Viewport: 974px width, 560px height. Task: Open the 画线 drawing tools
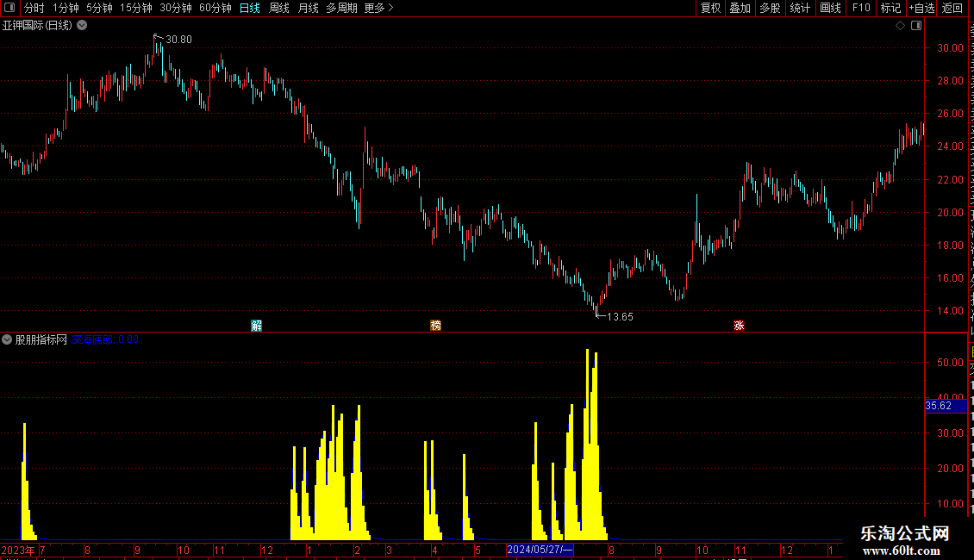[830, 8]
